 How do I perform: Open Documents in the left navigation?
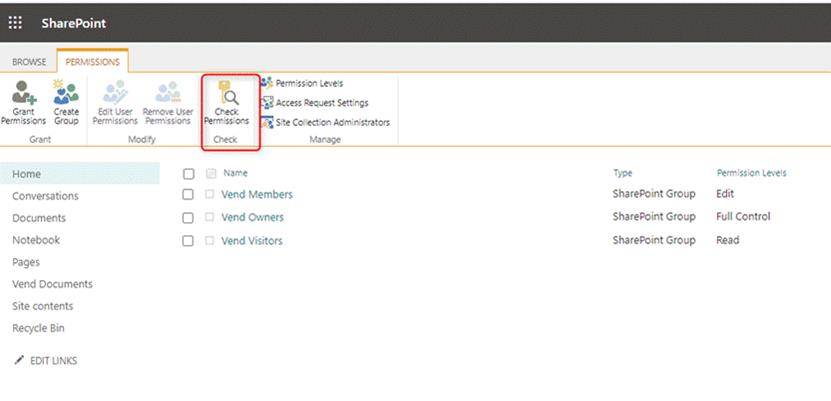coord(39,218)
